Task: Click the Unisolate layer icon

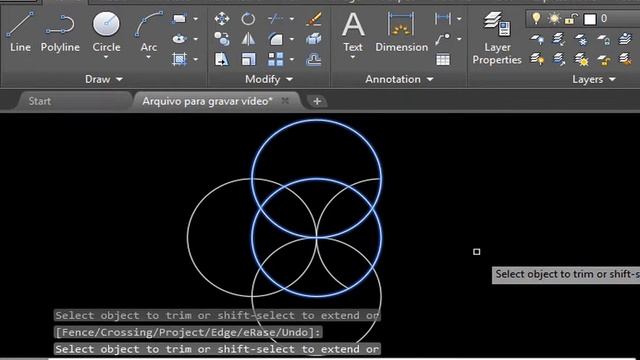Action: (x=559, y=60)
